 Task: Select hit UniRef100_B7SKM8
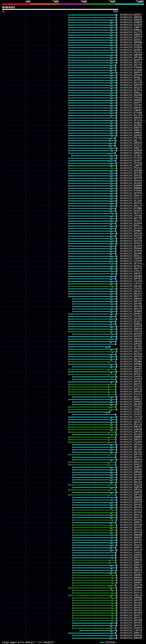pyautogui.click(x=131, y=113)
